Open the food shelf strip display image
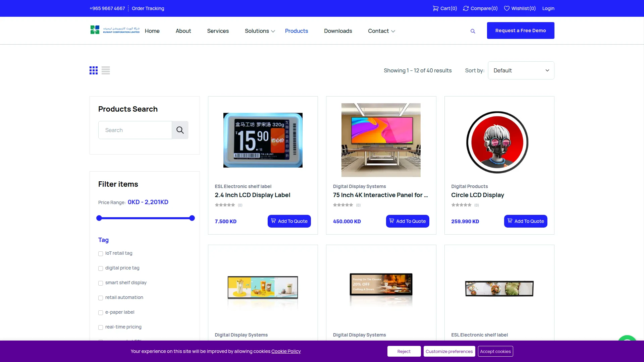 (x=499, y=289)
